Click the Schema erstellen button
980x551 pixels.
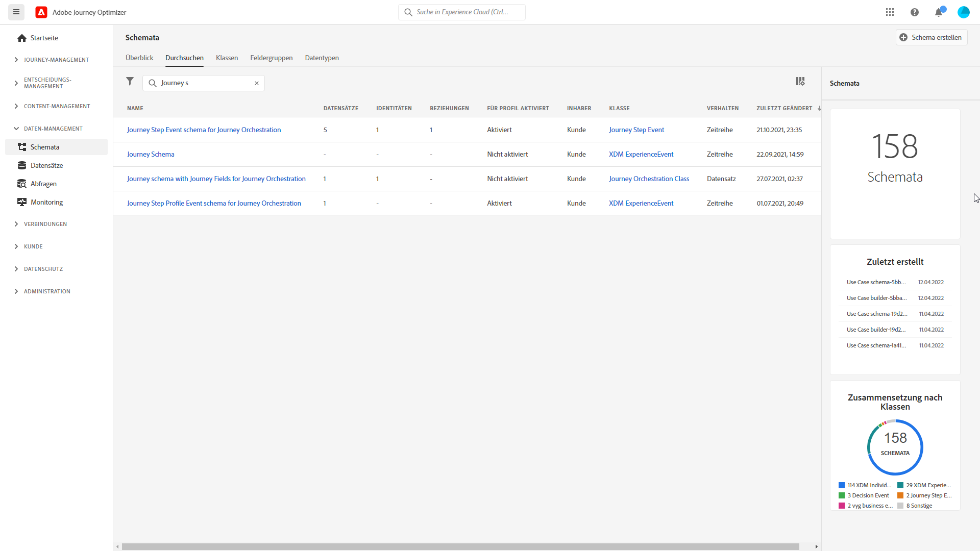pyautogui.click(x=931, y=37)
